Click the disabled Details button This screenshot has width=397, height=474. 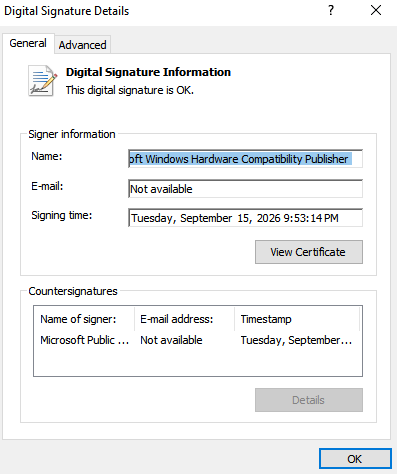309,400
